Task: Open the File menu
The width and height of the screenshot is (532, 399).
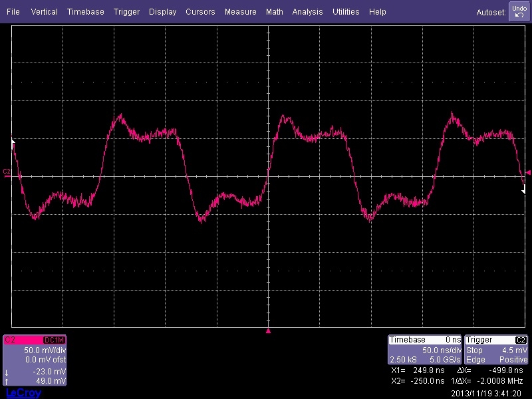Action: (13, 12)
